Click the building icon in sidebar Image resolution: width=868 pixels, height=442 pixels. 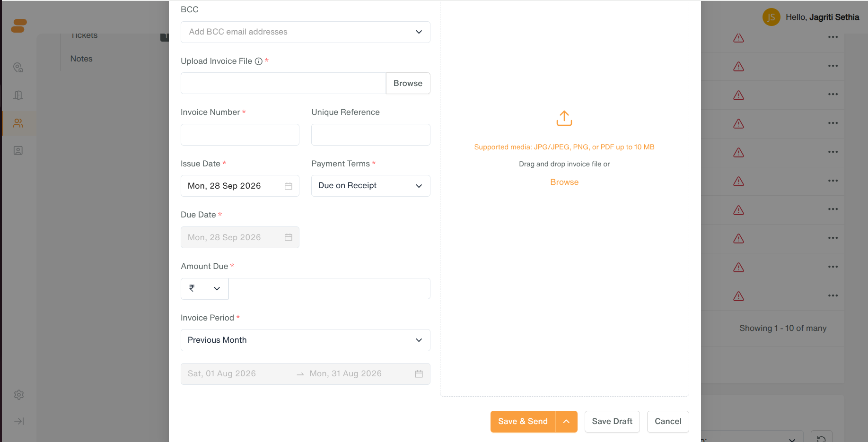click(x=18, y=95)
